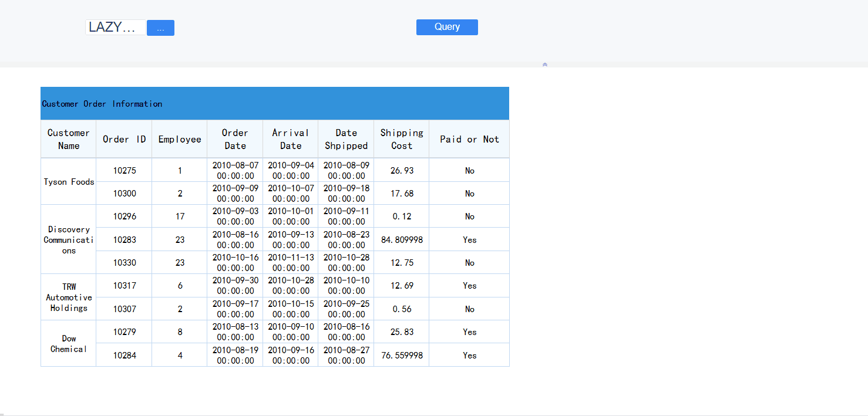Click Paid status Yes for order 10283
Image resolution: width=868 pixels, height=416 pixels.
469,239
